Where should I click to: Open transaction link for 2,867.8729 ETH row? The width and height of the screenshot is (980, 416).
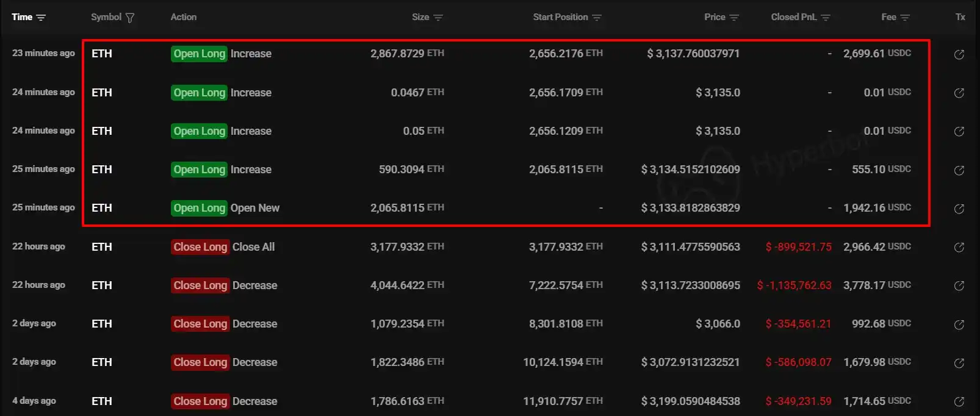[959, 54]
